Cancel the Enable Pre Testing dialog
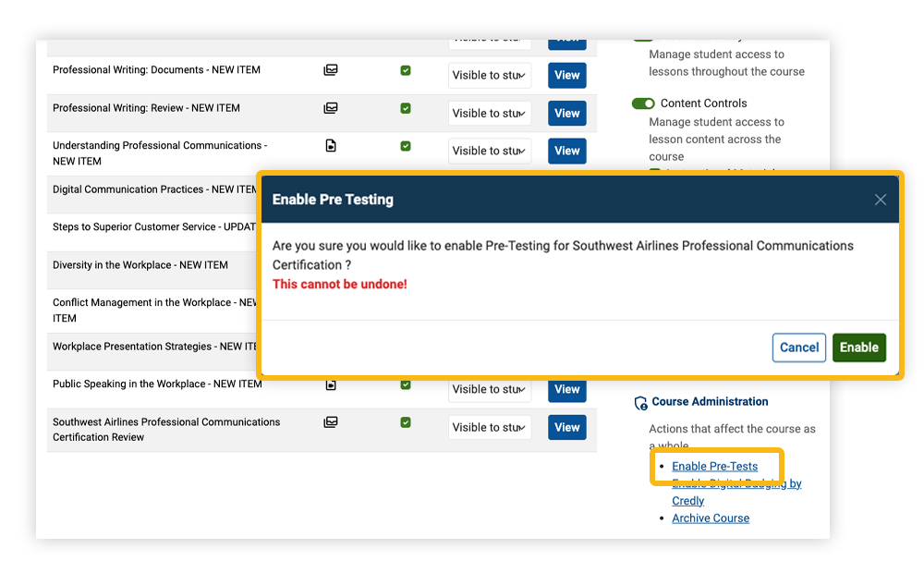The width and height of the screenshot is (924, 573). tap(798, 347)
